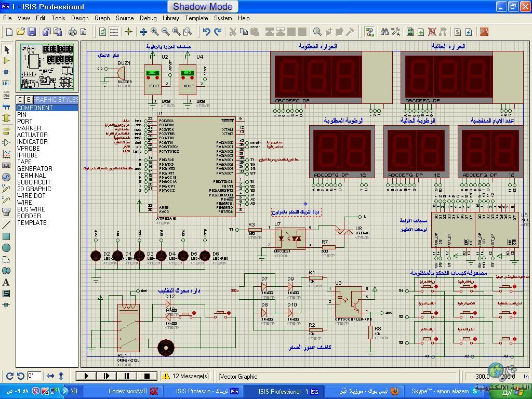
Task: Open the System menu
Action: tap(223, 18)
